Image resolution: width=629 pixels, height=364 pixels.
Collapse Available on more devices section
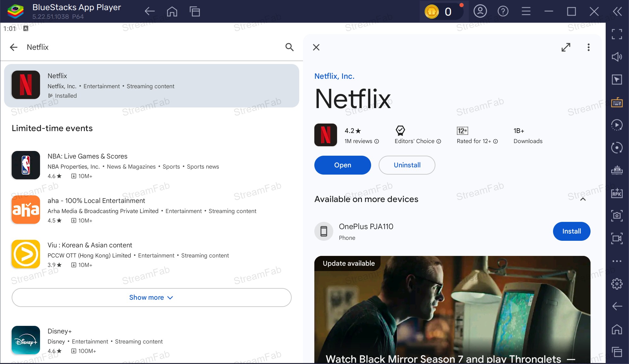tap(583, 199)
